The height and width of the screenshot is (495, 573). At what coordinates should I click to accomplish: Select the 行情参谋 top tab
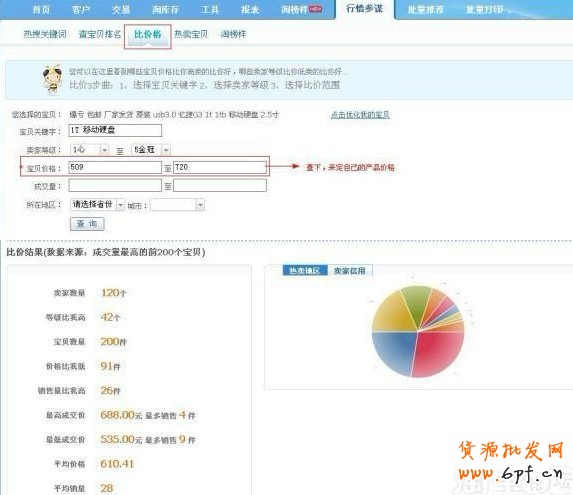click(x=364, y=9)
